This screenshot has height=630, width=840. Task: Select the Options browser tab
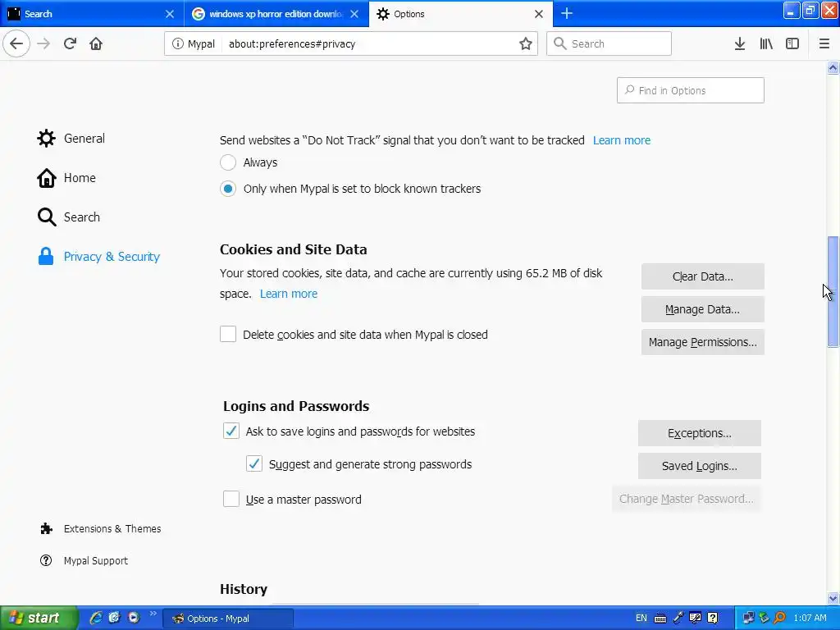pos(461,14)
